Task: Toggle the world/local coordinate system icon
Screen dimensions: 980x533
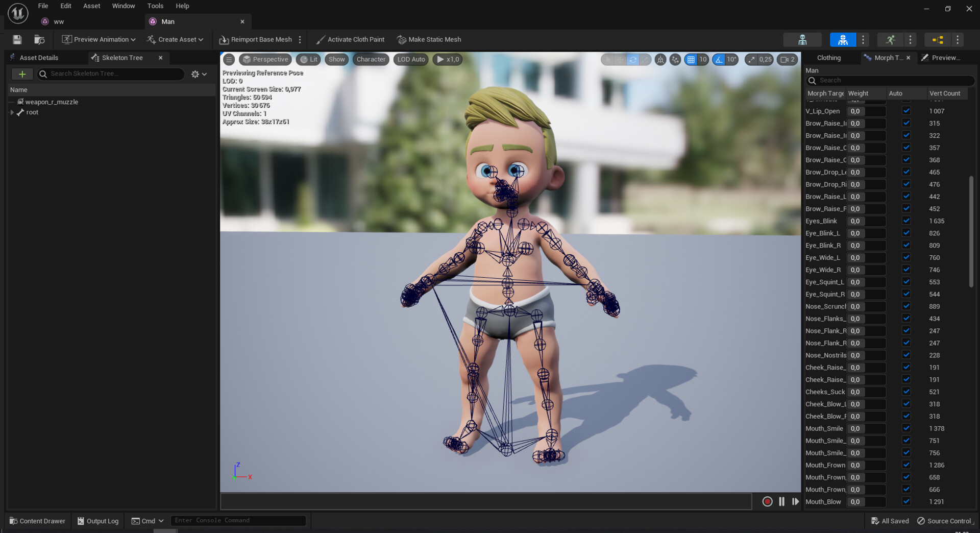Action: 660,59
